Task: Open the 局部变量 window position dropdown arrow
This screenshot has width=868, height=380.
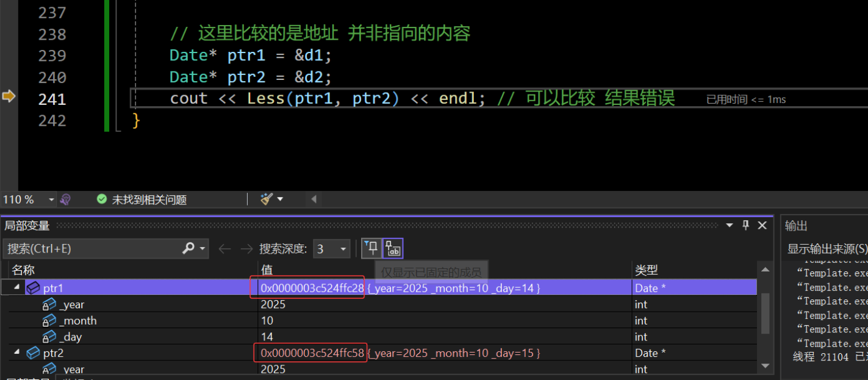Action: [x=729, y=226]
